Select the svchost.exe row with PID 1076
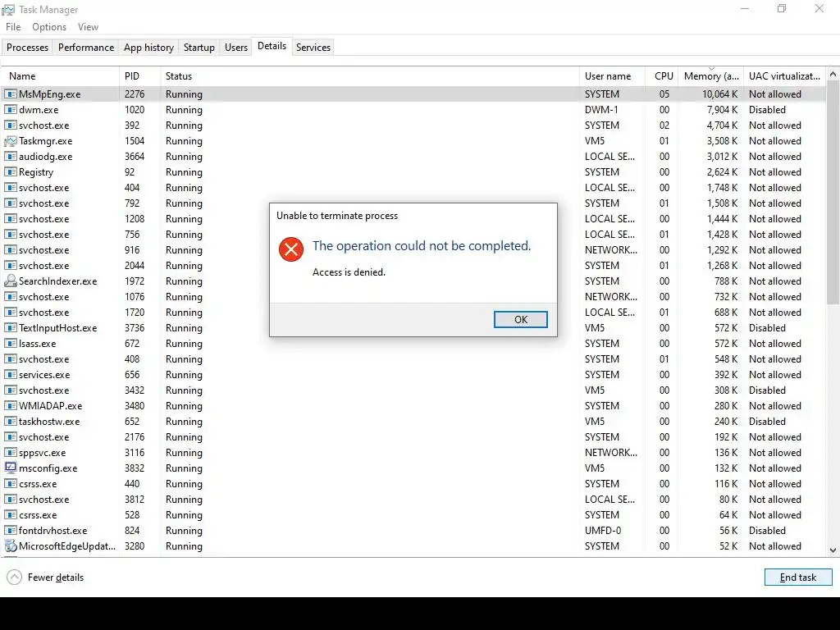This screenshot has width=840, height=630. [413, 297]
